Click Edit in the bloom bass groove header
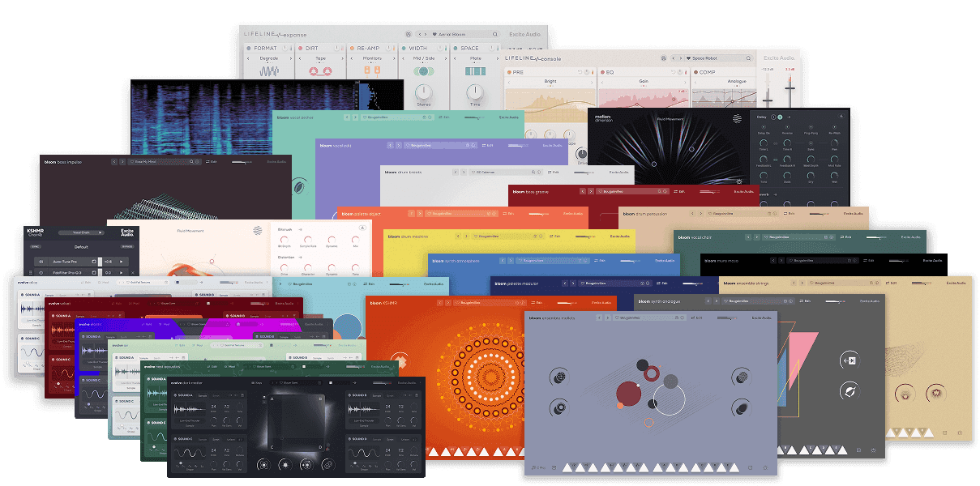980x486 pixels. (680, 192)
